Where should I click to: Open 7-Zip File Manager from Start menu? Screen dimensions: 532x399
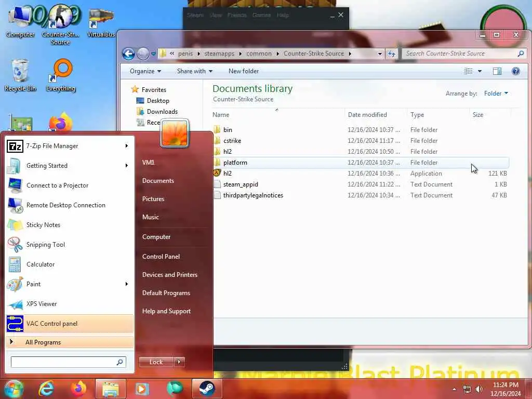click(x=70, y=146)
